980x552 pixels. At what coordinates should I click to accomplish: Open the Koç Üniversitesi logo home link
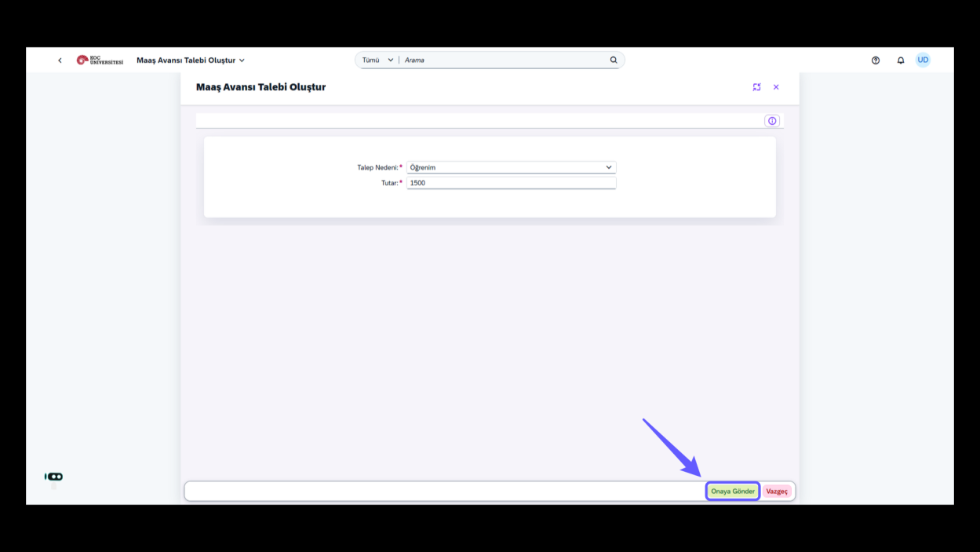click(100, 60)
